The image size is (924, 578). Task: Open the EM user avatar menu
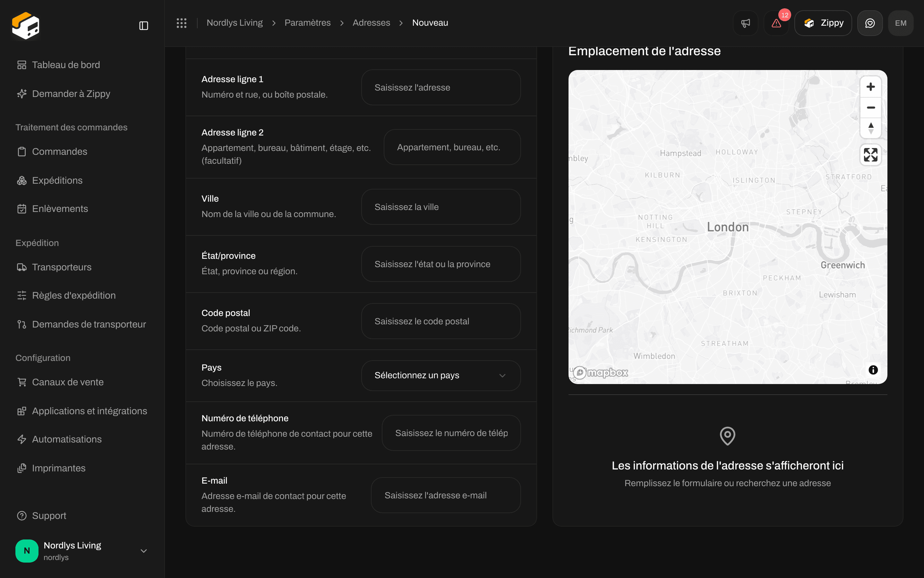(x=901, y=23)
